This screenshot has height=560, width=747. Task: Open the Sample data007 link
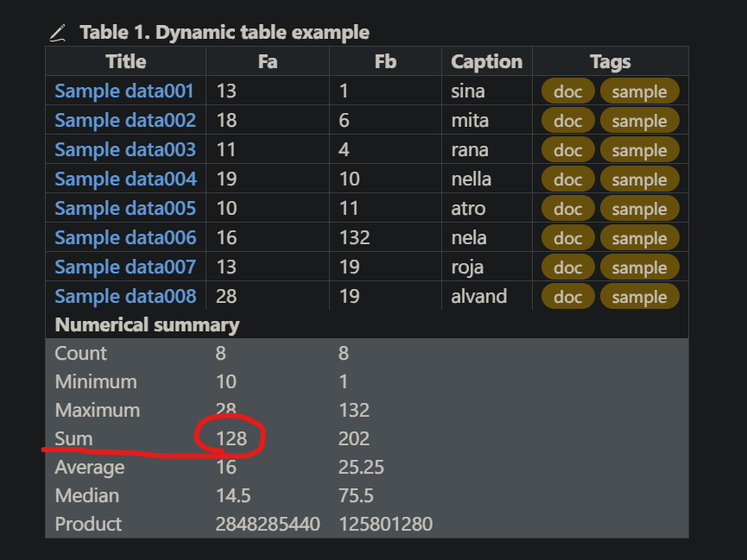coord(125,267)
